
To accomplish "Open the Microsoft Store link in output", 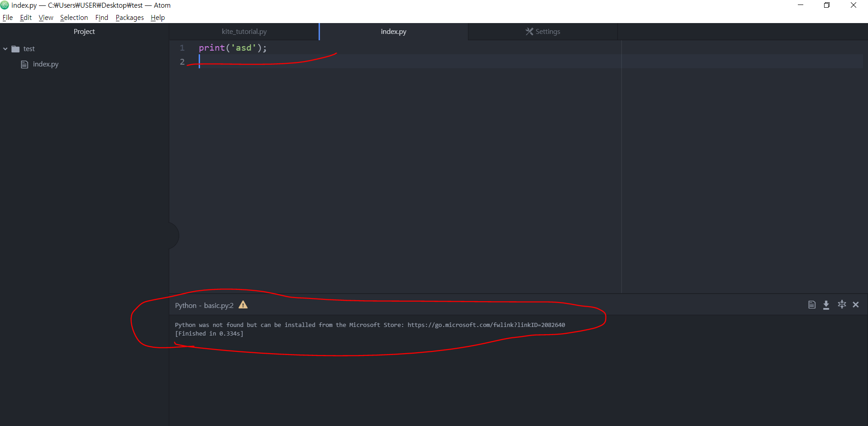I will tap(486, 325).
